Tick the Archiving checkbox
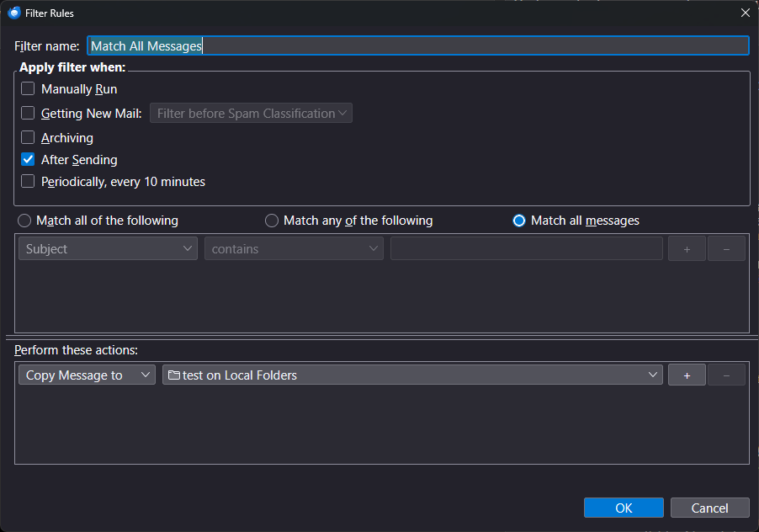 pyautogui.click(x=28, y=138)
